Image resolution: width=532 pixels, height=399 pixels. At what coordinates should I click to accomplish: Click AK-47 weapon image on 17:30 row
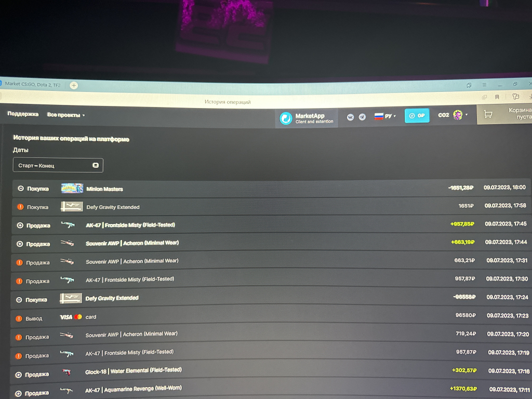coord(67,280)
